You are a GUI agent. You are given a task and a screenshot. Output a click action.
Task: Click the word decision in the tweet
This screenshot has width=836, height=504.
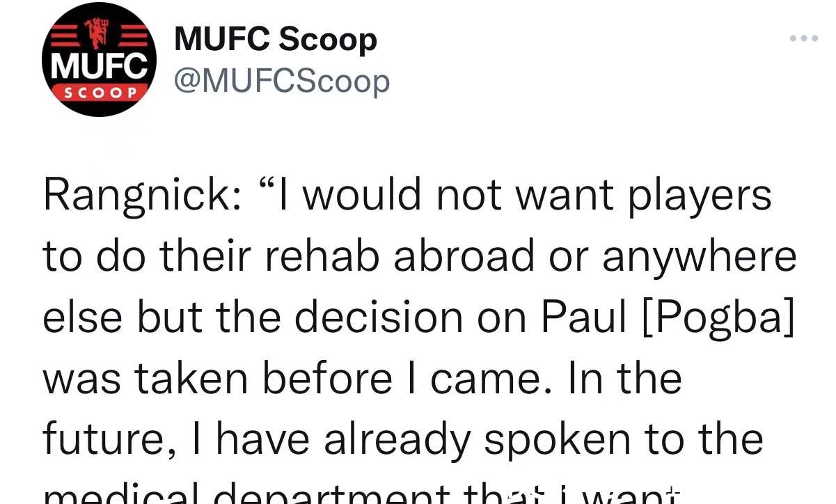(379, 317)
